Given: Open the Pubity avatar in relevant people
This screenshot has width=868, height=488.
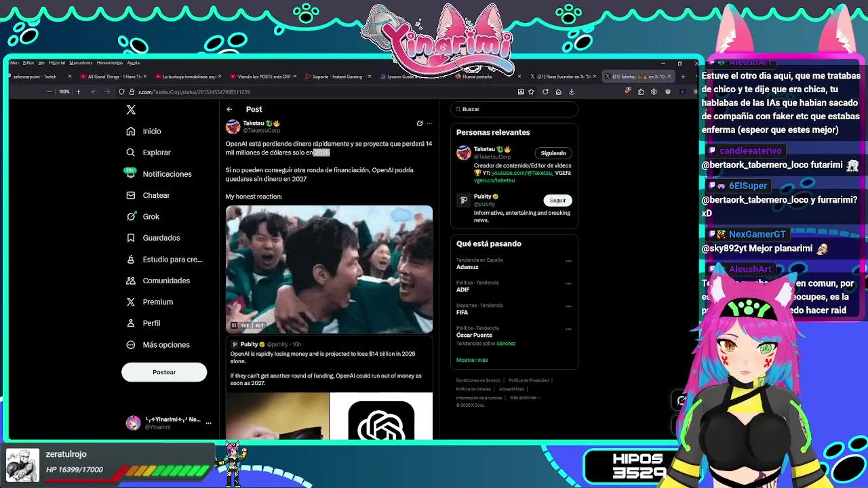Looking at the screenshot, I should [464, 200].
